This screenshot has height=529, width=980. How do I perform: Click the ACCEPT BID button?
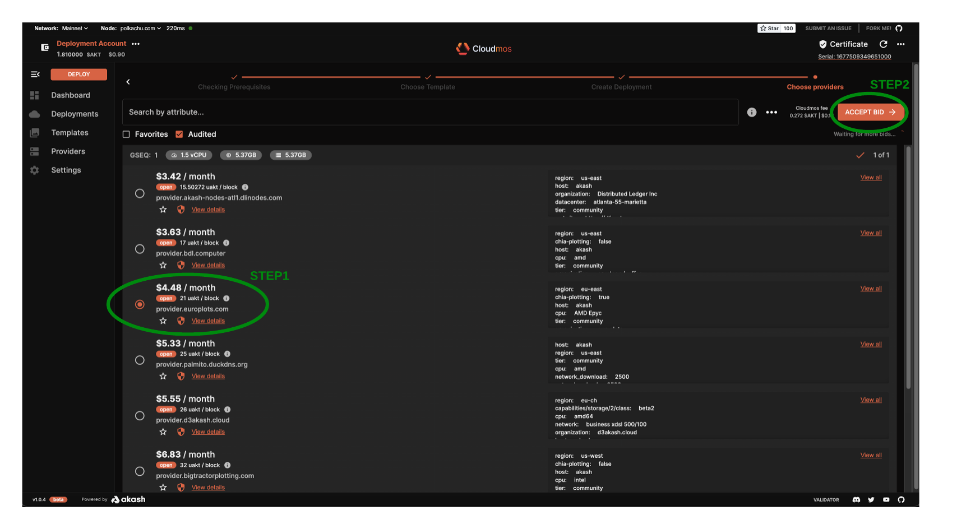(x=870, y=112)
